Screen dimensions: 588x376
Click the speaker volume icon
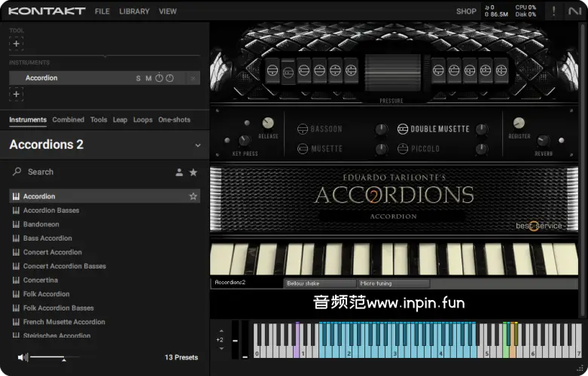23,357
